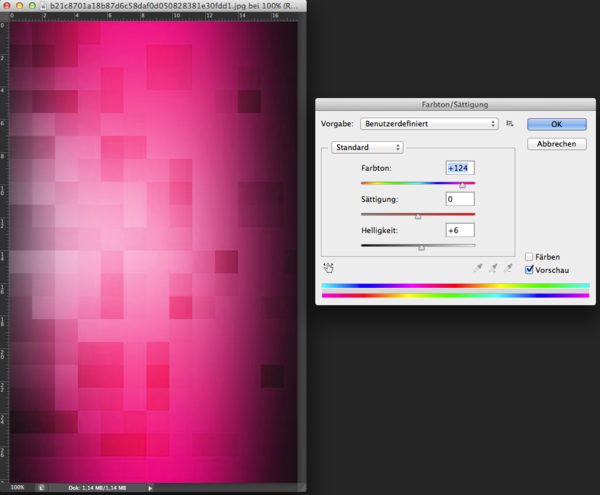Screen dimensions: 600x495
Task: Click the status bar icon next to zoom
Action: [x=41, y=488]
